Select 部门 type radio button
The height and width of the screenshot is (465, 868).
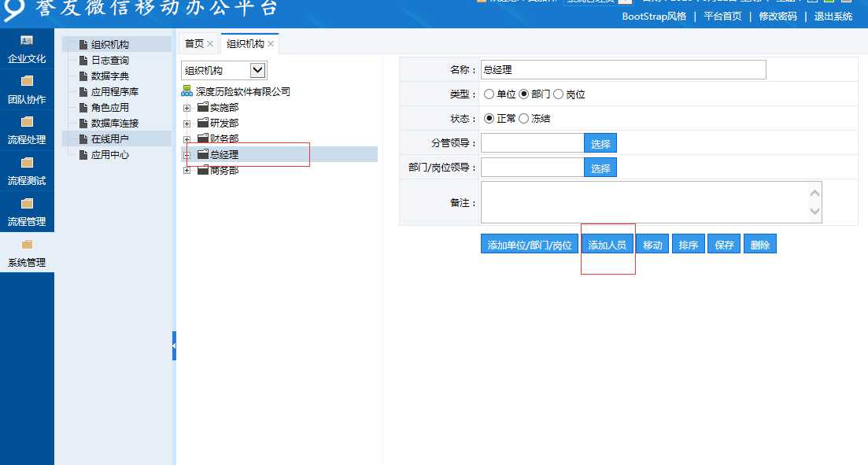(523, 94)
